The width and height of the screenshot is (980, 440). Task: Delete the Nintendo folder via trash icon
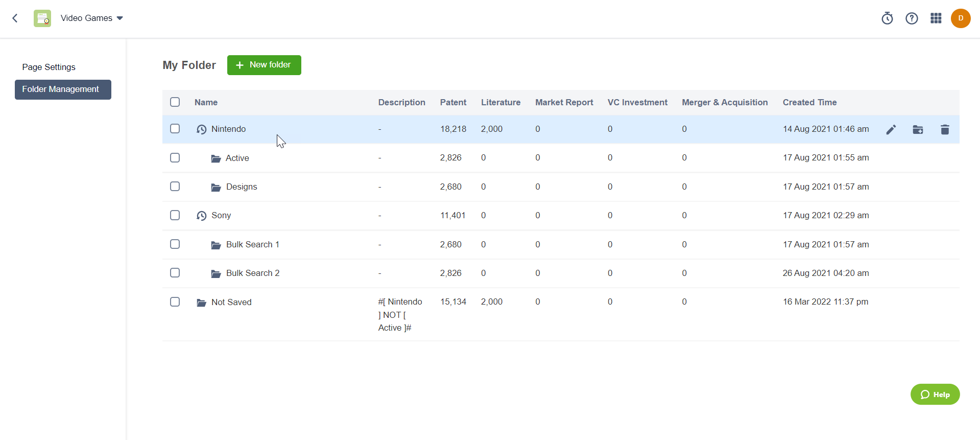(x=945, y=130)
